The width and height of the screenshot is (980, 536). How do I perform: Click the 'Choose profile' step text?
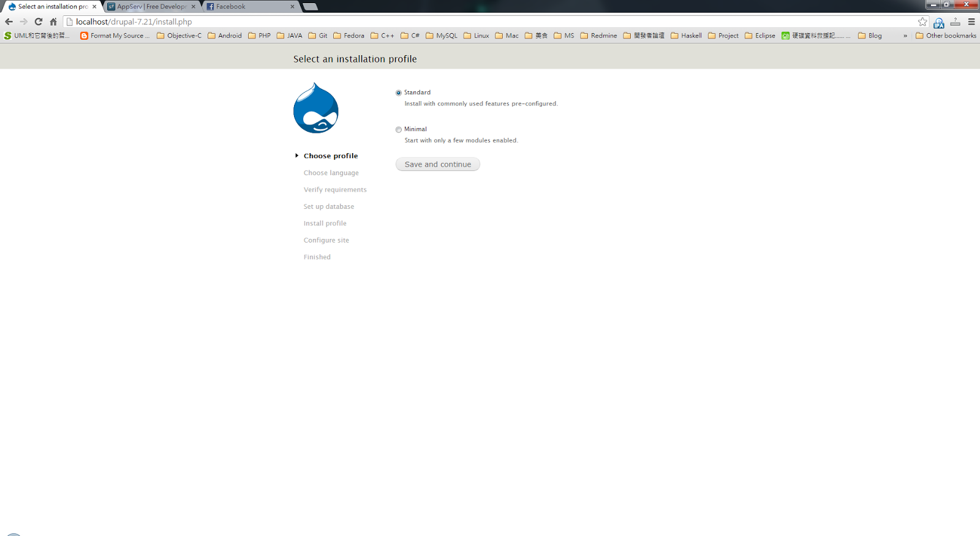point(331,156)
